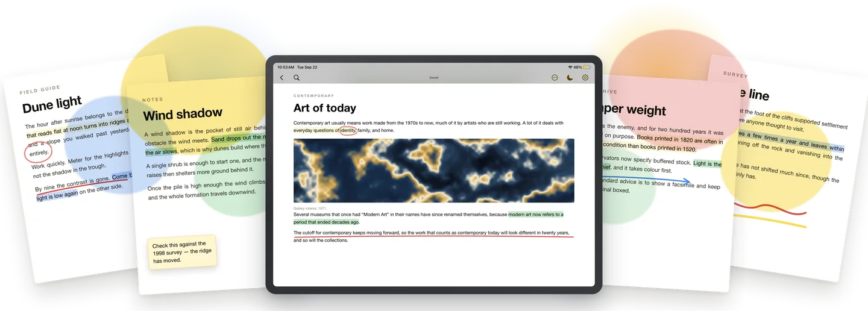
Task: Click the 'NOTES' label above Wind shadow
Action: 153,100
